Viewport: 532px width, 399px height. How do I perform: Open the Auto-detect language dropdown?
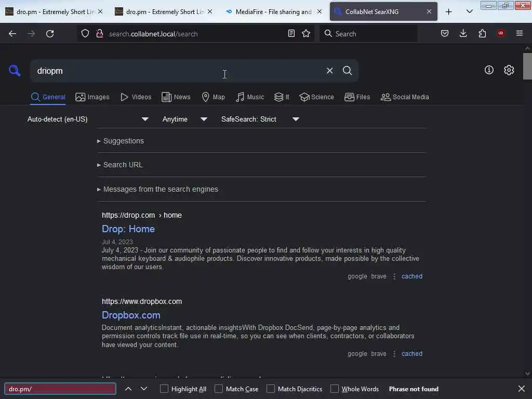[x=88, y=119]
